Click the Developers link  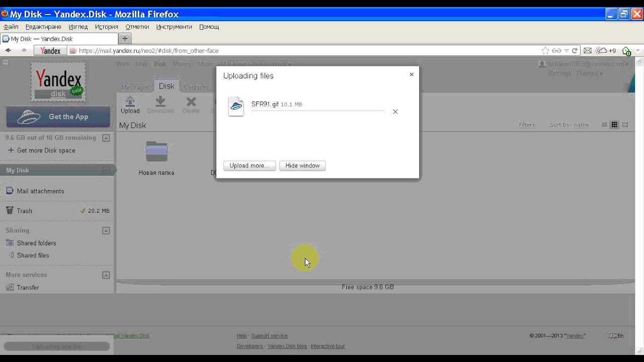click(250, 346)
